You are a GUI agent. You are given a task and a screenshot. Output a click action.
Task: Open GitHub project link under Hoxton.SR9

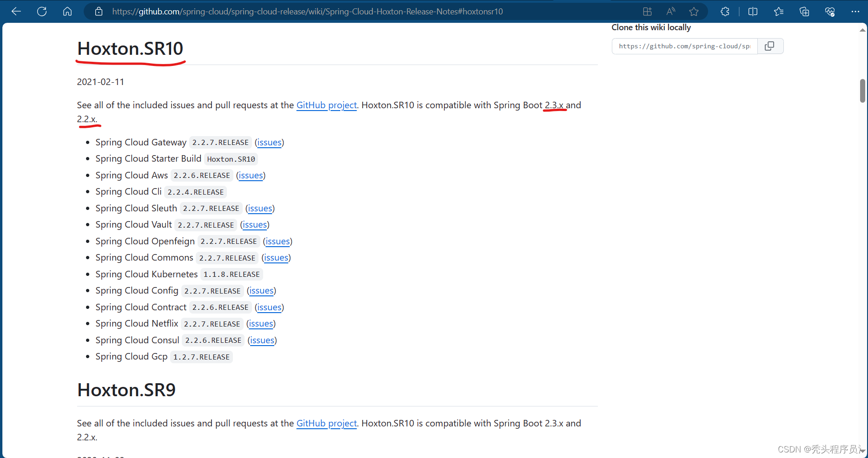pyautogui.click(x=326, y=424)
